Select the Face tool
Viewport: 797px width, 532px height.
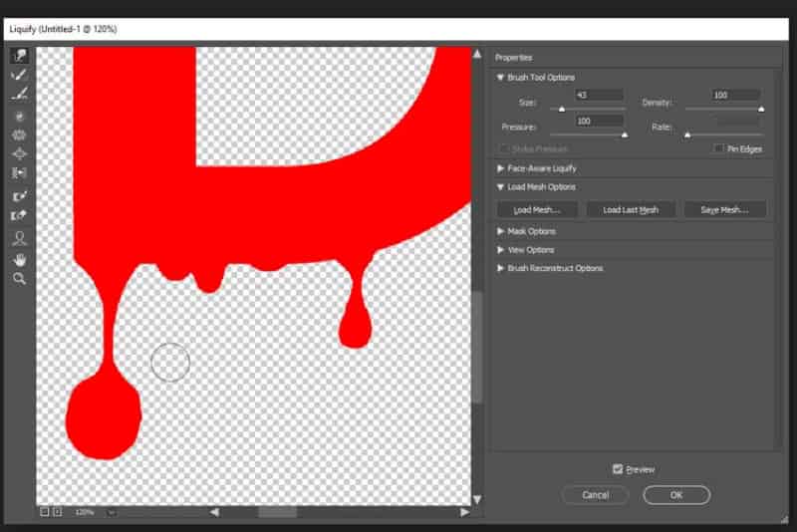click(19, 238)
